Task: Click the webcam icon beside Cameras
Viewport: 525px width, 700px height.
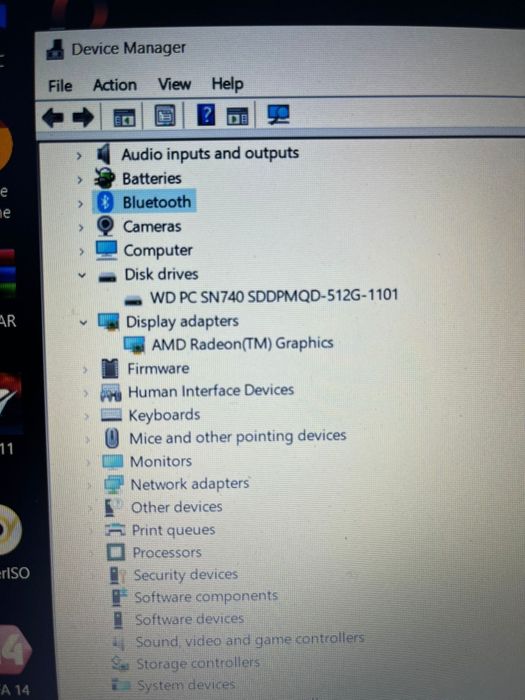Action: [x=106, y=226]
